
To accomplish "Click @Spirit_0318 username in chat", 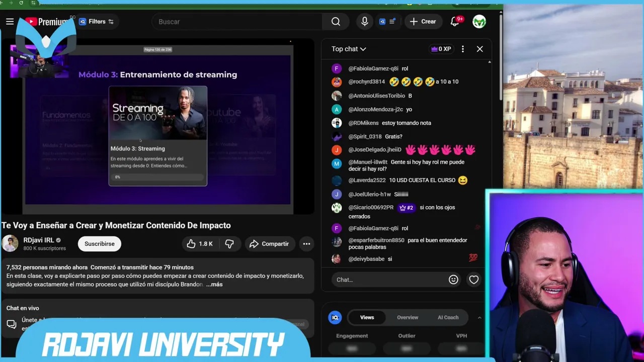I will tap(365, 136).
